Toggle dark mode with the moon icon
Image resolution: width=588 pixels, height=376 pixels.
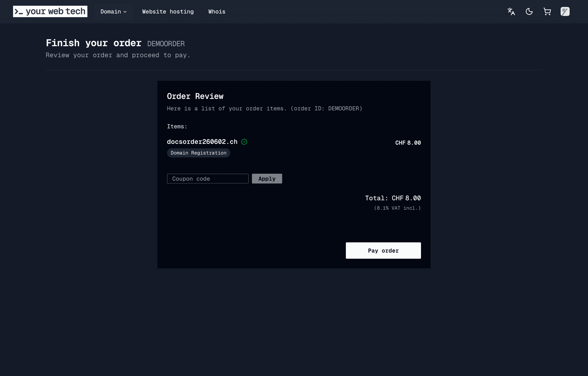[529, 11]
